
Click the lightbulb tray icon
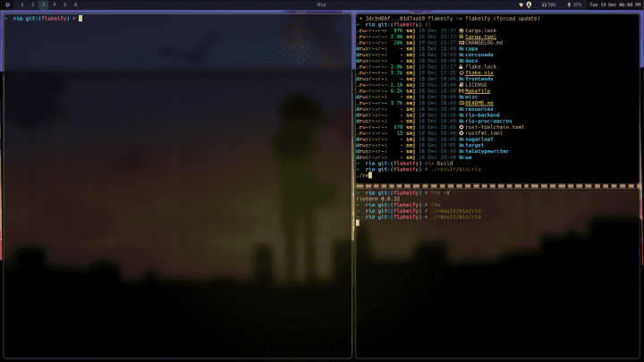pyautogui.click(x=529, y=5)
